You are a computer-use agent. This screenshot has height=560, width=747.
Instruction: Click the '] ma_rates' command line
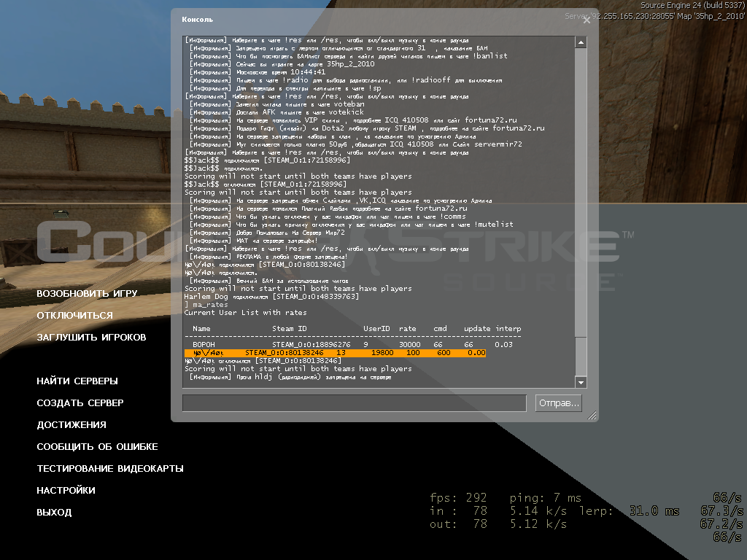point(206,305)
